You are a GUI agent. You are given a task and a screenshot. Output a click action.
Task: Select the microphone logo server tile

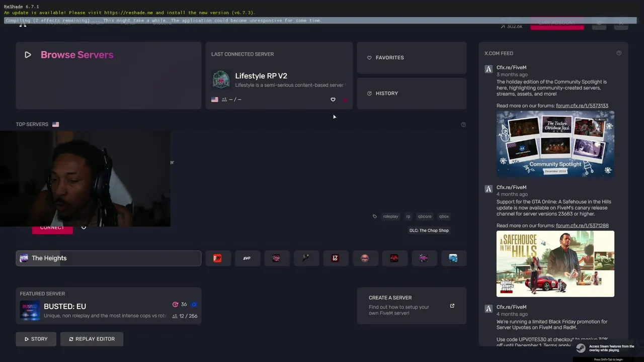pos(306,258)
